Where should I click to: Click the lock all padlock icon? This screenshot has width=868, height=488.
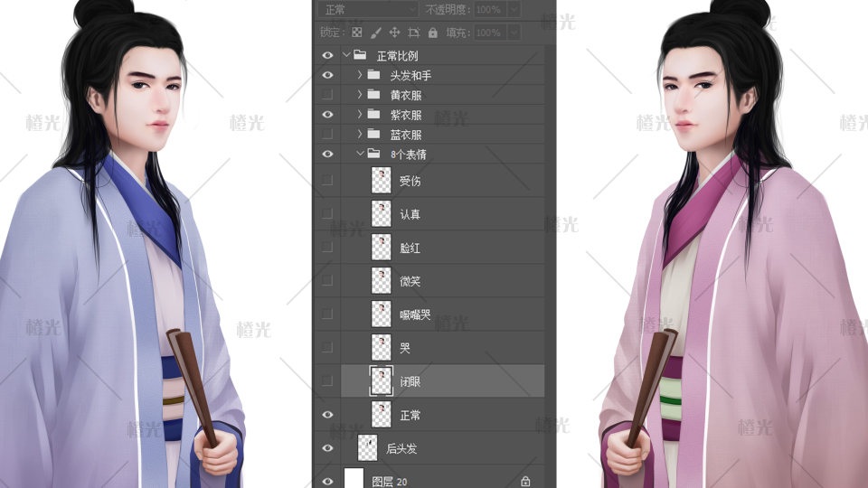432,33
